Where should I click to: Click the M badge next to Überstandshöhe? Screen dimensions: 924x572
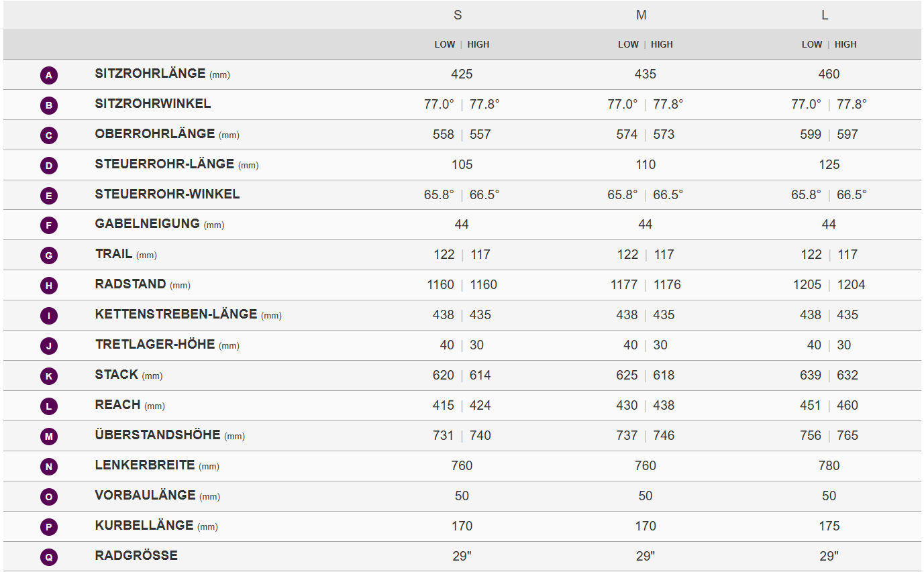[x=48, y=437]
